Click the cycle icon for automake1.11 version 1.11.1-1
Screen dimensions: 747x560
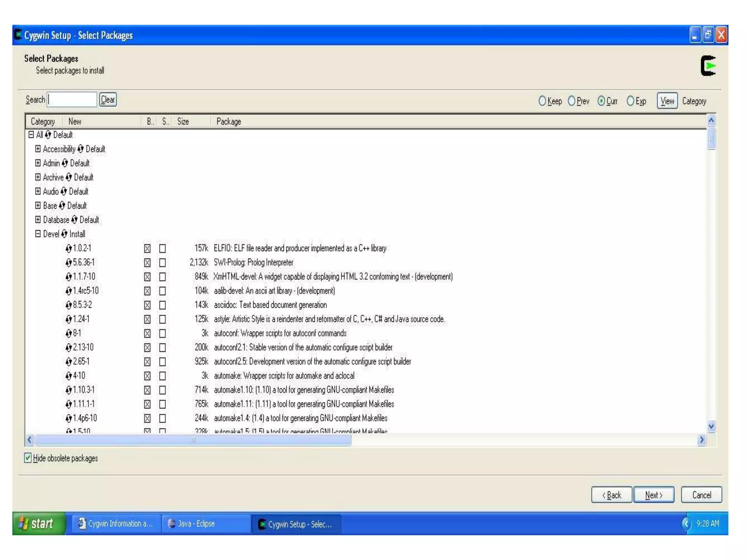click(69, 404)
